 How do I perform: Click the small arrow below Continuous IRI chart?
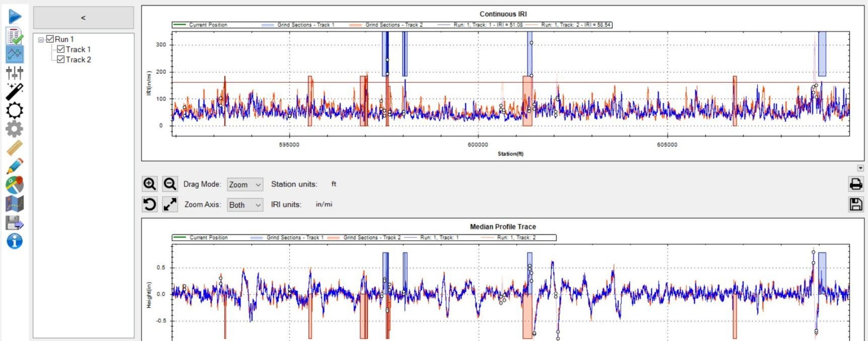click(x=860, y=168)
